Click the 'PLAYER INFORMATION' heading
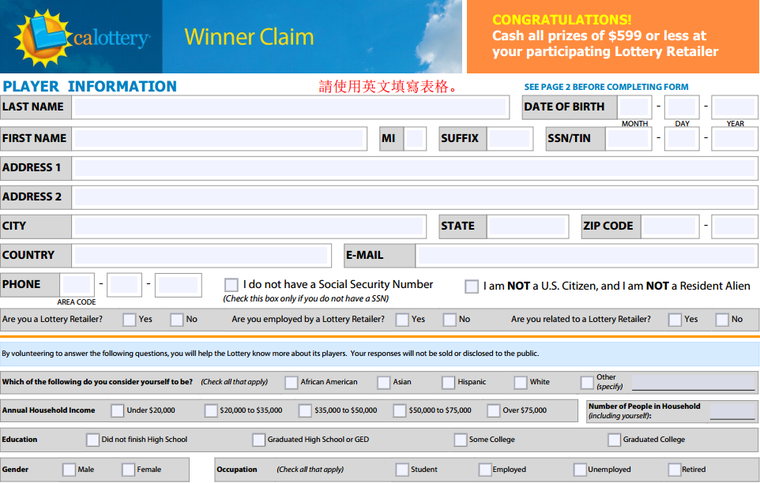The height and width of the screenshot is (483, 760). coord(90,87)
